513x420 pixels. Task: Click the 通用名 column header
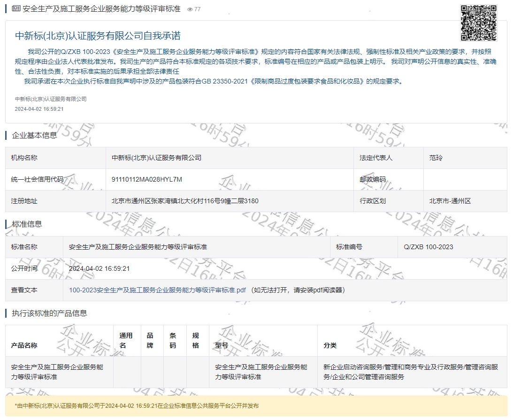(x=127, y=341)
